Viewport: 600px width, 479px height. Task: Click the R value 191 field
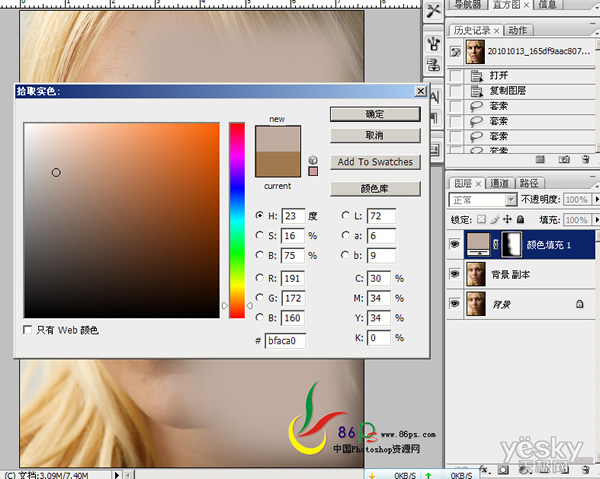pos(293,278)
